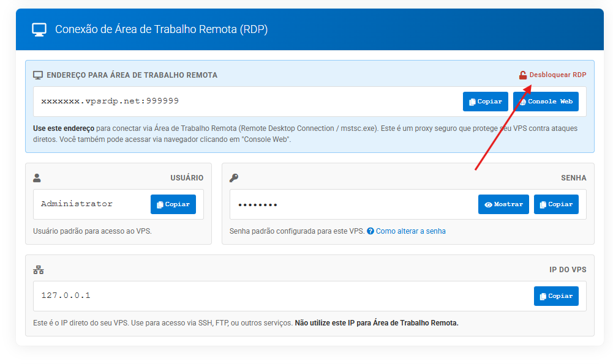The image size is (613, 364).
Task: Click the blue question mark help icon
Action: point(370,231)
